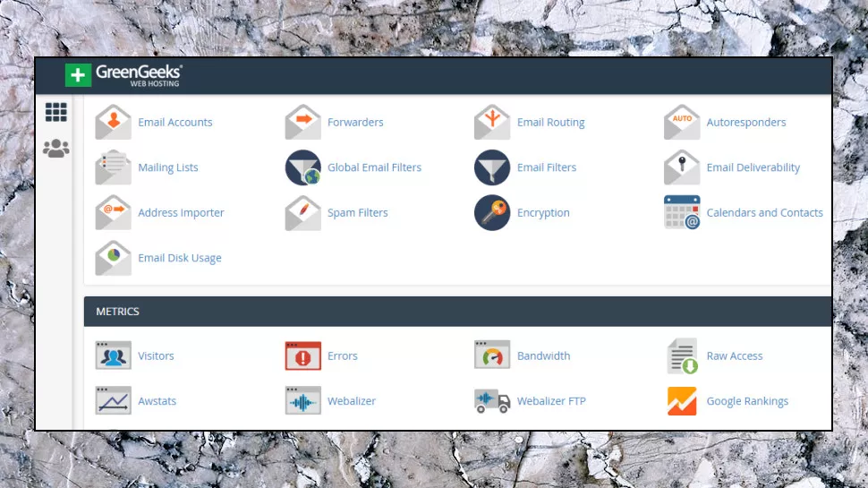Click the GreenGeeks Web Hosting logo
This screenshot has height=488, width=868.
[x=123, y=75]
